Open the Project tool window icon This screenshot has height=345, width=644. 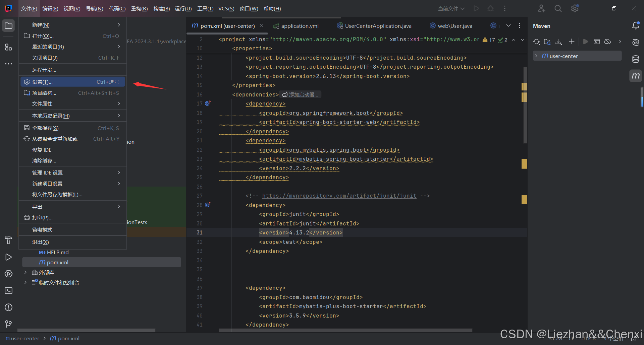[x=9, y=26]
